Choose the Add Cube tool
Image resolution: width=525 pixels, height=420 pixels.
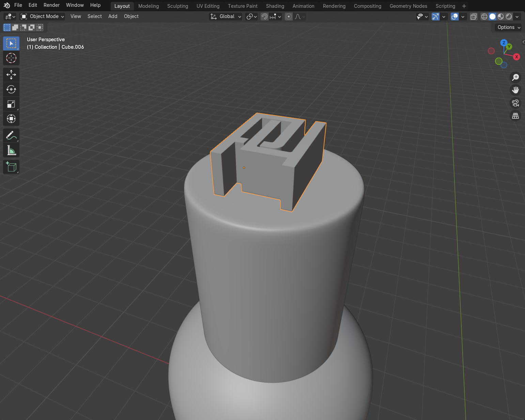coord(11,167)
